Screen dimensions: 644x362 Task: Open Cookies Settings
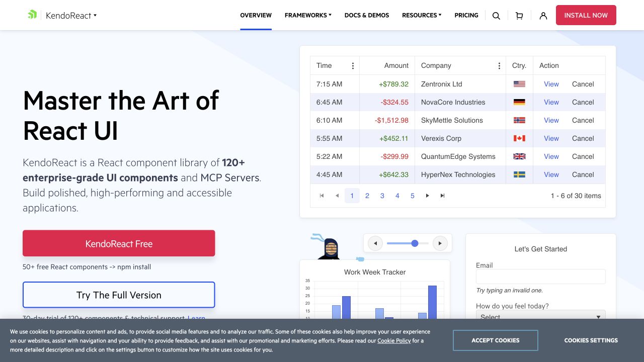click(591, 340)
